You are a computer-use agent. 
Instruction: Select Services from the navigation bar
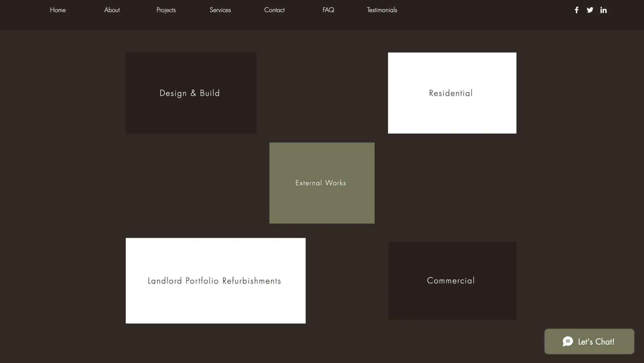[x=220, y=10]
